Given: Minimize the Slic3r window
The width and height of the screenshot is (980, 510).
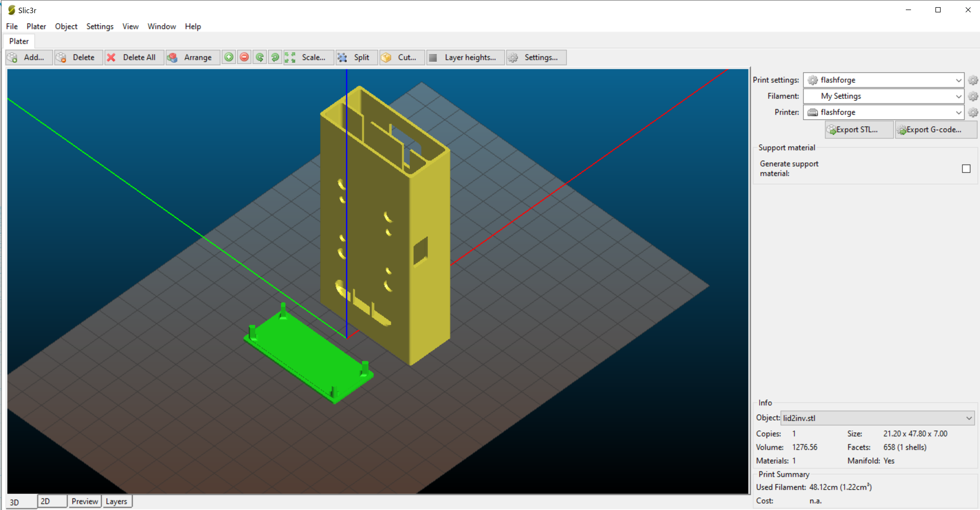Looking at the screenshot, I should tap(908, 10).
